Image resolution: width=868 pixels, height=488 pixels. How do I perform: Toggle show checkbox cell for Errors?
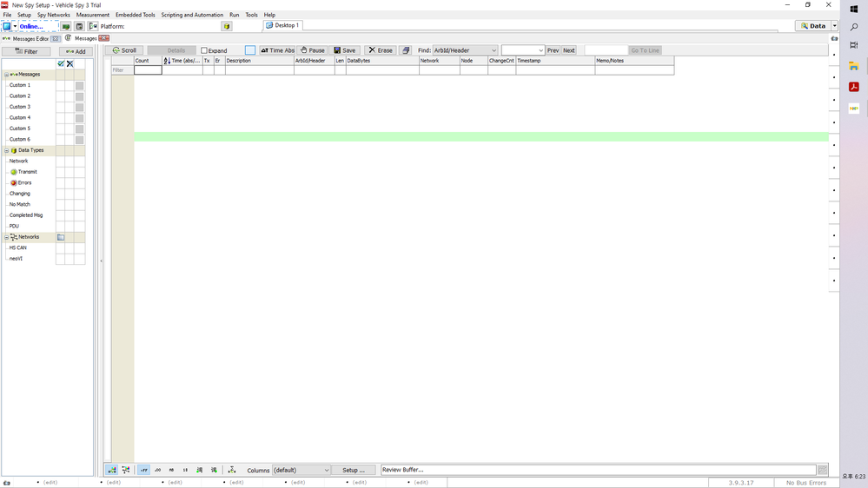click(x=60, y=183)
